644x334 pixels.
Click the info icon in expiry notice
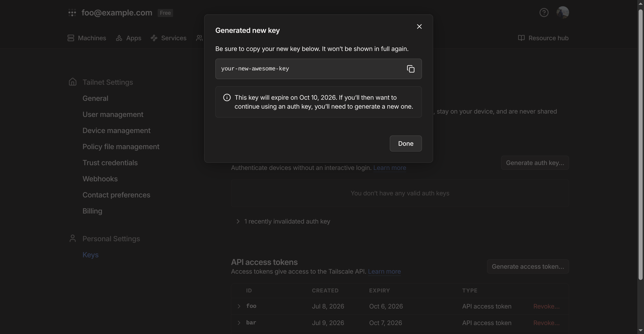[227, 97]
